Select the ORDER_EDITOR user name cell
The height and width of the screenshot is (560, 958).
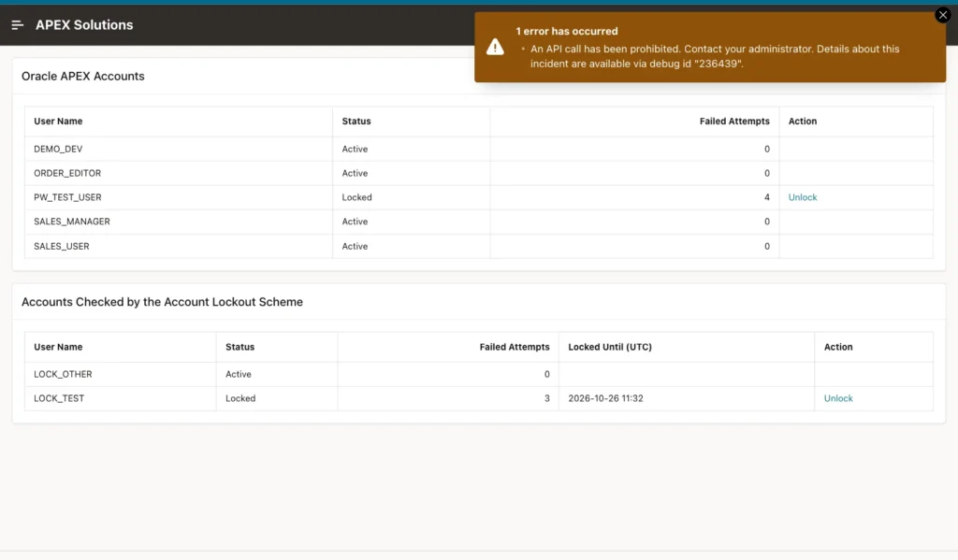tap(179, 174)
